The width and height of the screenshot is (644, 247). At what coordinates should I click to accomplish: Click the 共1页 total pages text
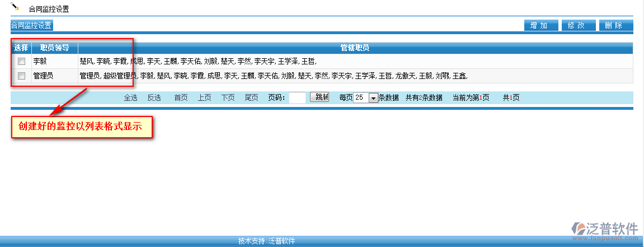(511, 98)
